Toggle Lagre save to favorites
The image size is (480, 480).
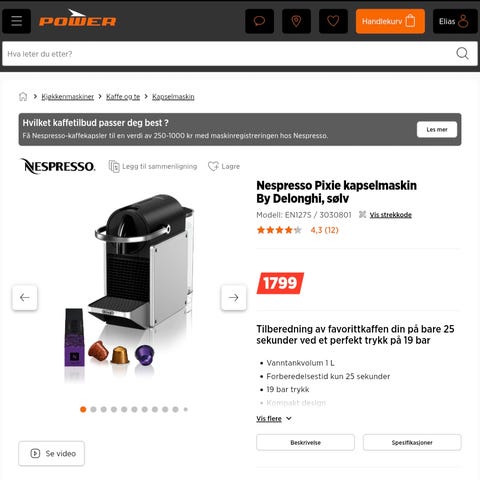point(224,166)
